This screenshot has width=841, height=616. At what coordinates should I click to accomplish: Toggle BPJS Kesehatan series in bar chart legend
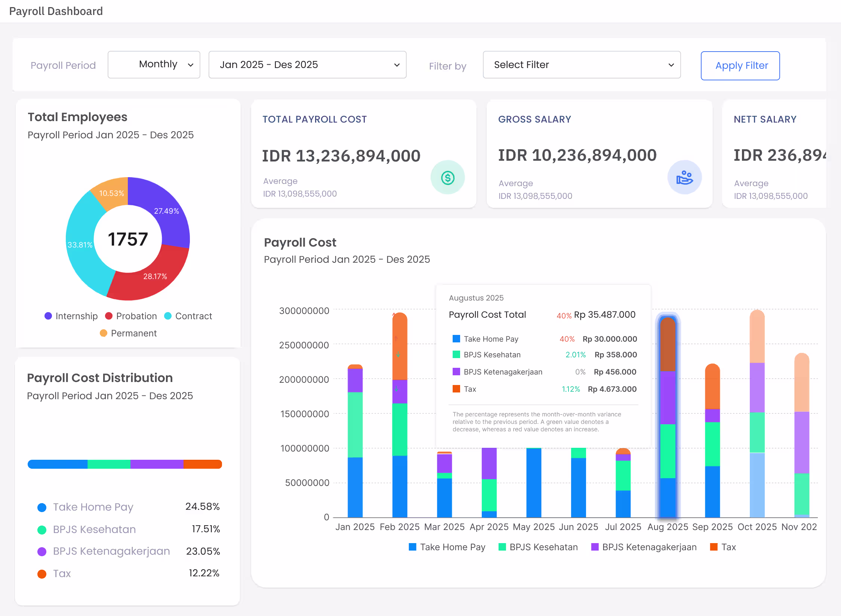pyautogui.click(x=538, y=547)
